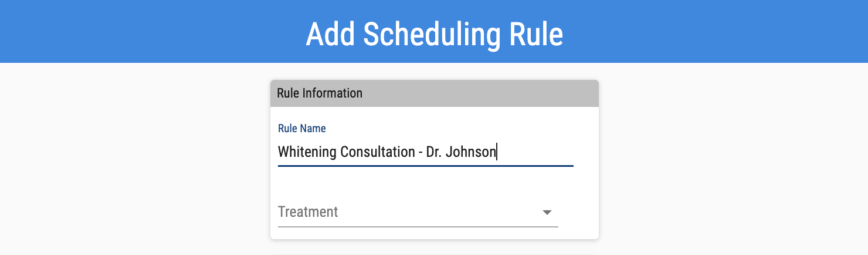Click the blue header bar right of title
Screen dimensions: 868x255
pos(716,32)
